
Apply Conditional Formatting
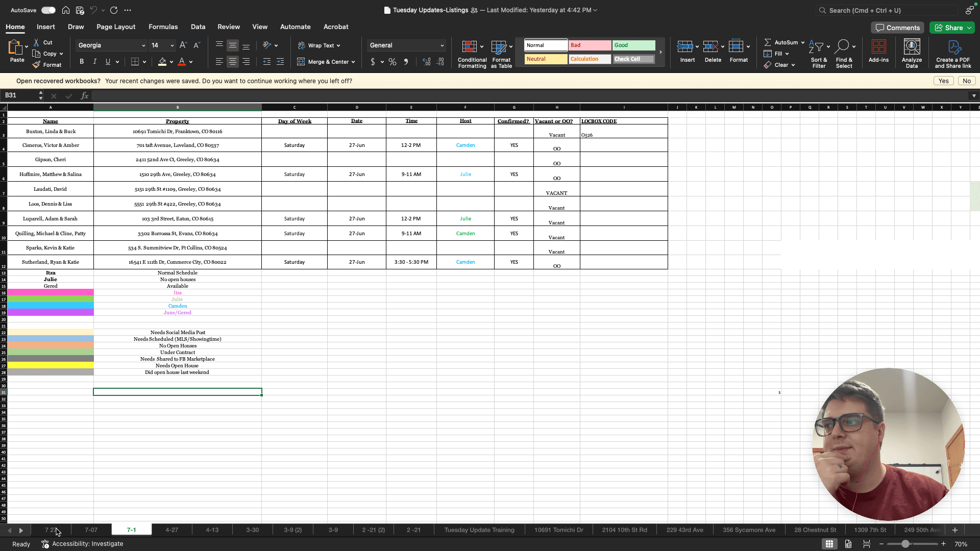pos(472,54)
